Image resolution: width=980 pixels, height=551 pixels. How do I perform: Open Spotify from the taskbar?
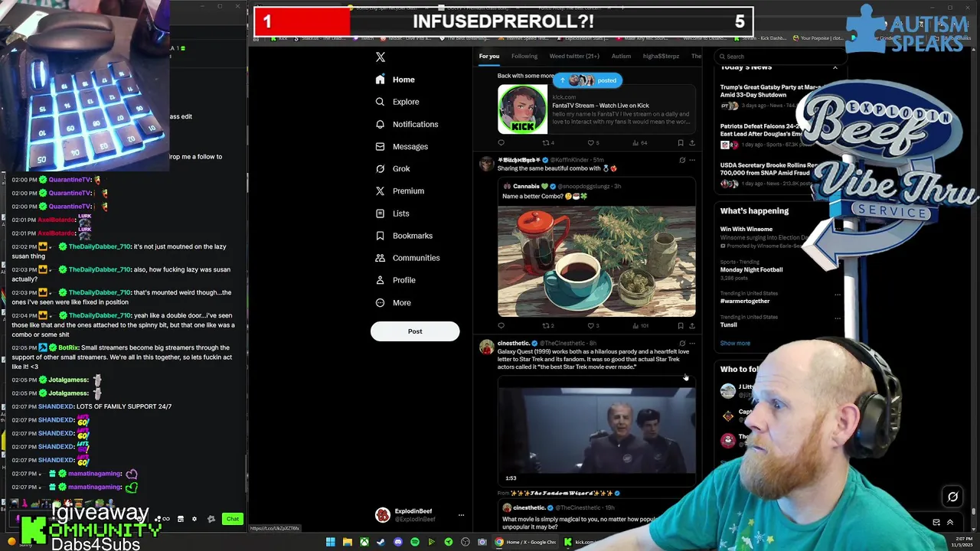click(415, 542)
